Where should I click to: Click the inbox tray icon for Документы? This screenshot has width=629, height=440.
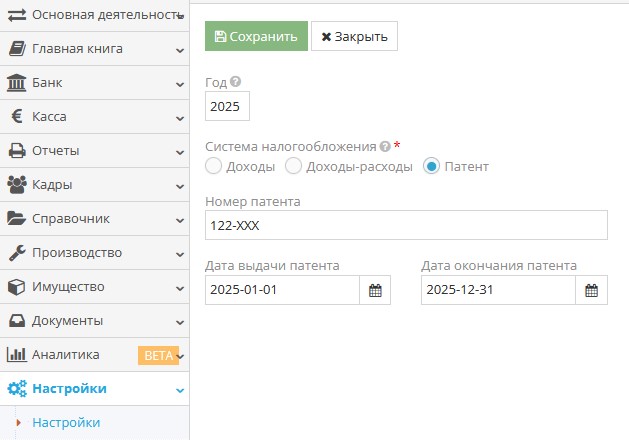tap(17, 321)
